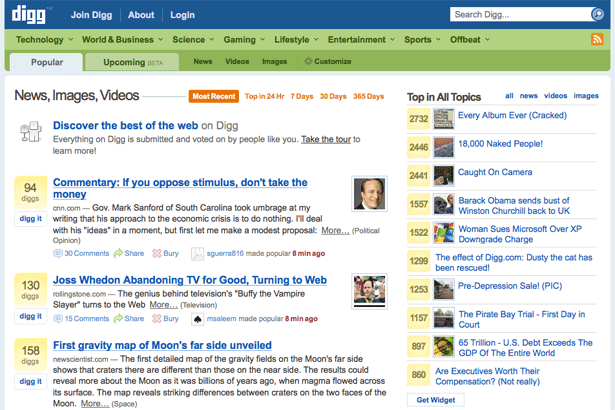Click thumbnail for Every Album Ever
615x410 pixels.
click(444, 119)
